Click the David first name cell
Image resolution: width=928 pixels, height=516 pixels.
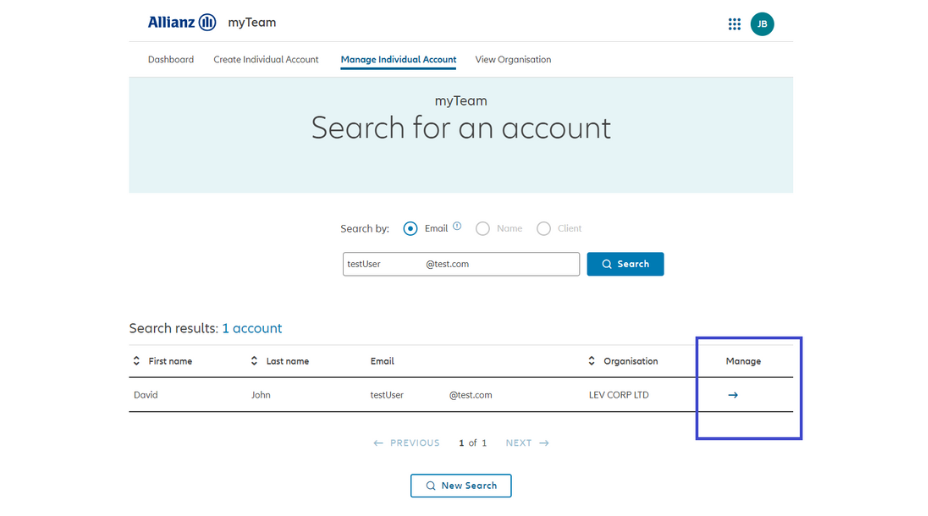[146, 395]
